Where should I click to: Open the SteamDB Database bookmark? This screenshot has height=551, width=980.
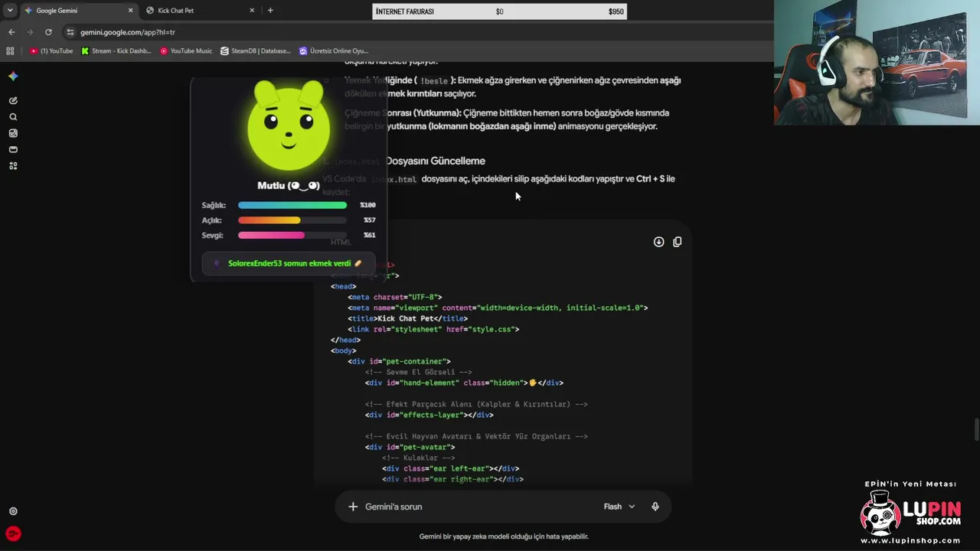point(256,51)
